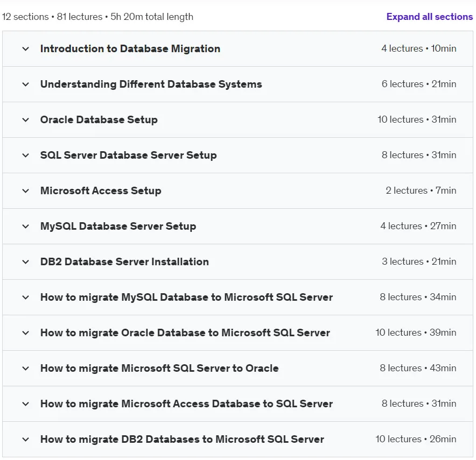Select SQL Server Database Server Setup title
Image resolution: width=476 pixels, height=460 pixels.
click(x=128, y=155)
